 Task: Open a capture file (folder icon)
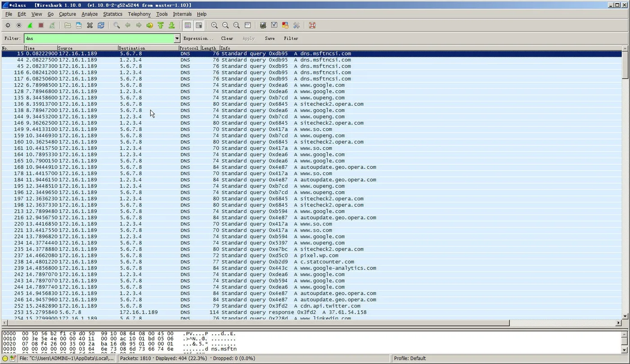(x=67, y=25)
